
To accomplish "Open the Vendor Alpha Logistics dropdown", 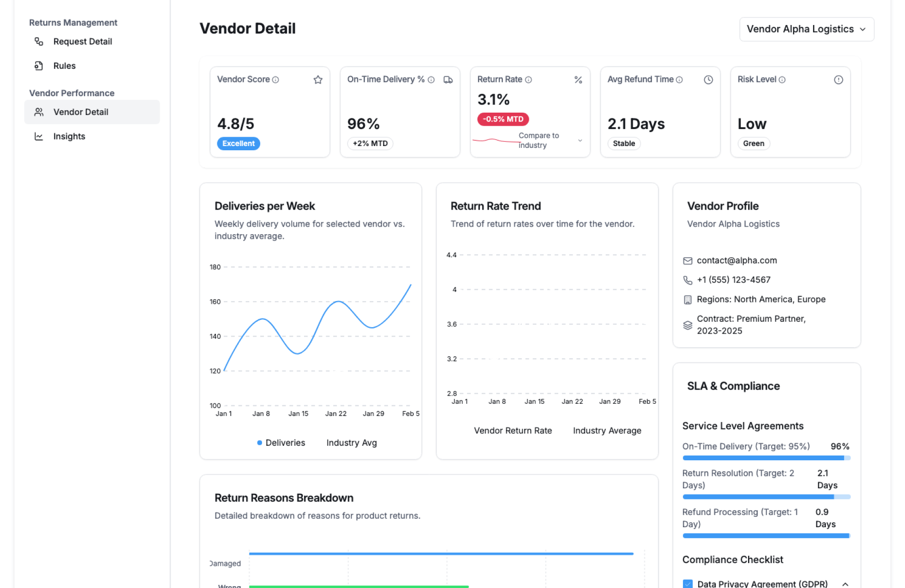I will pyautogui.click(x=806, y=29).
